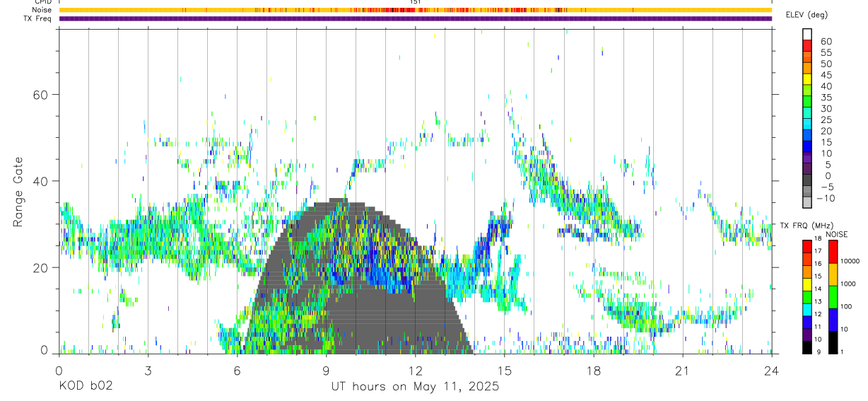Click the 'TX FRQ (MHz)' legend title
Screen dimensions: 868x401
point(806,226)
